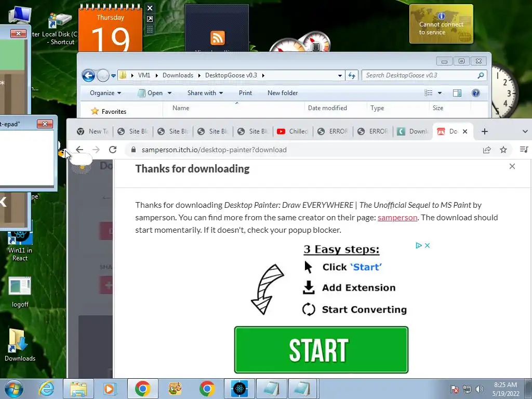Image resolution: width=532 pixels, height=399 pixels.
Task: Open the Chrome media control icon
Action: pos(524,150)
